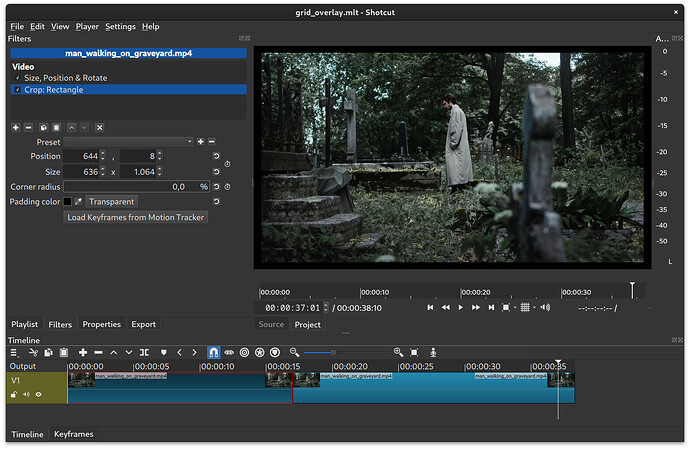The height and width of the screenshot is (449, 690).
Task: Hide track V1 with the eye icon
Action: coord(39,395)
